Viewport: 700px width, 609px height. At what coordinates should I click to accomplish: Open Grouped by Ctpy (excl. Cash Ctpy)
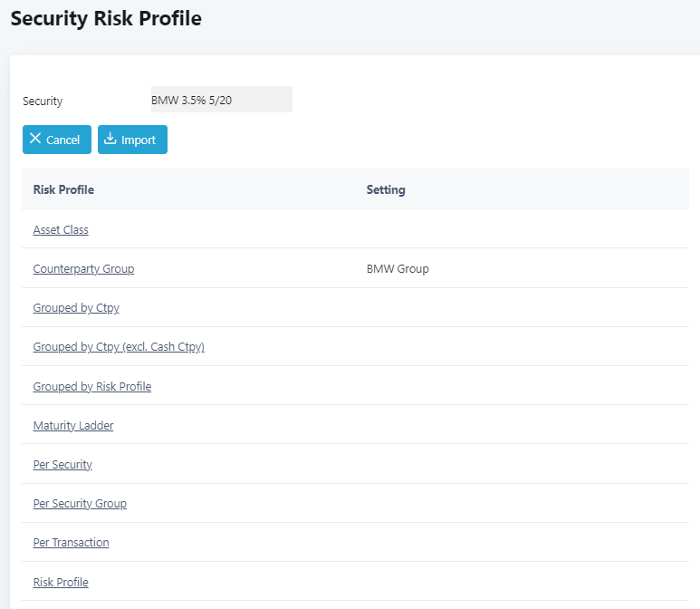click(119, 347)
